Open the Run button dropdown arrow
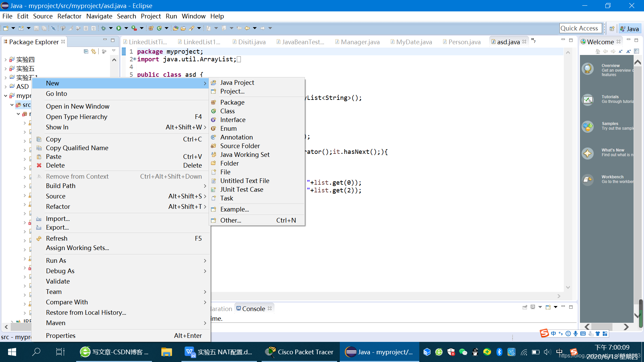This screenshot has width=644, height=362. 126,28
